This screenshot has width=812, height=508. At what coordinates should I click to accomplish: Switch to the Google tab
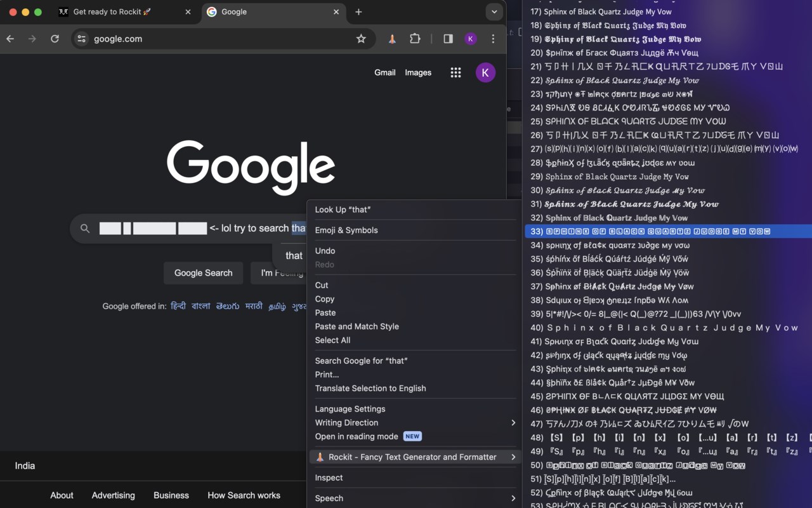point(274,12)
